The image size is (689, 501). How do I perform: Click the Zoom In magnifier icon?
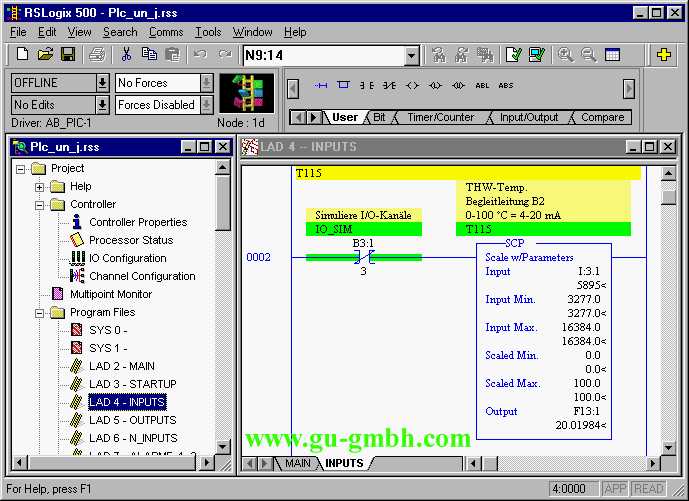pyautogui.click(x=566, y=55)
